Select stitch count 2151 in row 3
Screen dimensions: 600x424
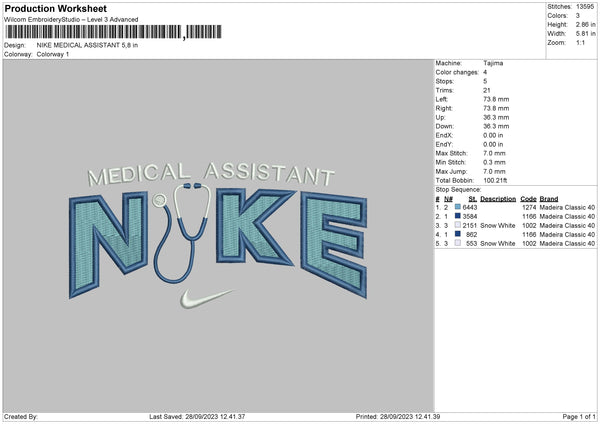point(470,225)
